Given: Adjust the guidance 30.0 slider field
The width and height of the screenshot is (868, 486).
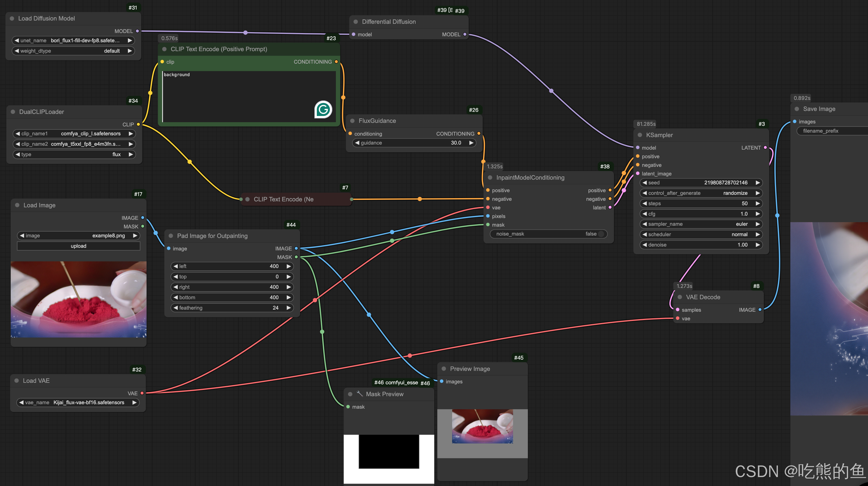Looking at the screenshot, I should pyautogui.click(x=414, y=143).
